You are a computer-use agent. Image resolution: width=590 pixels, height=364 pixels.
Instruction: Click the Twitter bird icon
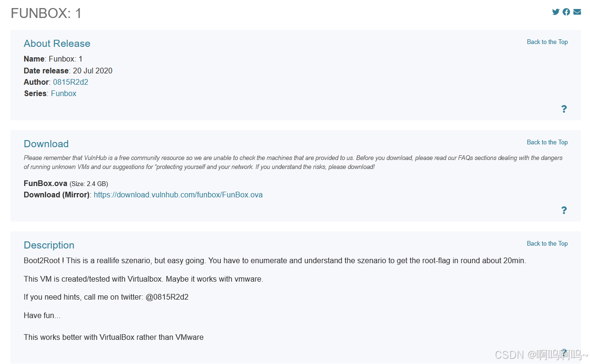(x=555, y=11)
